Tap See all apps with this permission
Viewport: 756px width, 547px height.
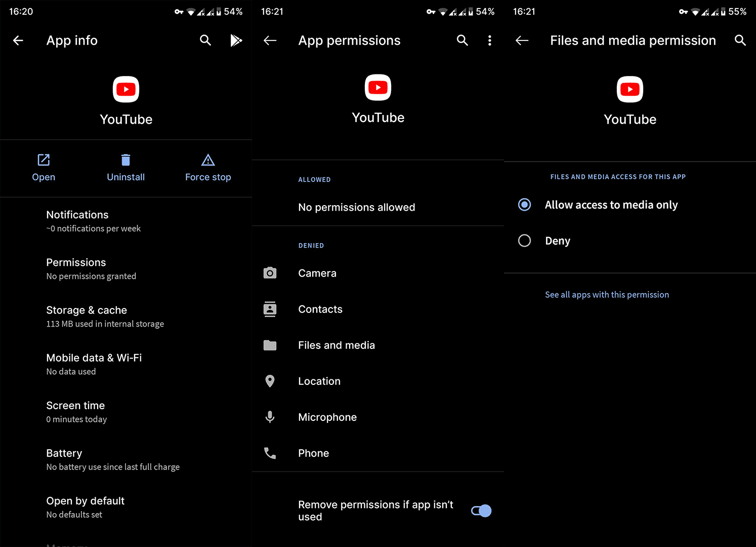click(607, 294)
